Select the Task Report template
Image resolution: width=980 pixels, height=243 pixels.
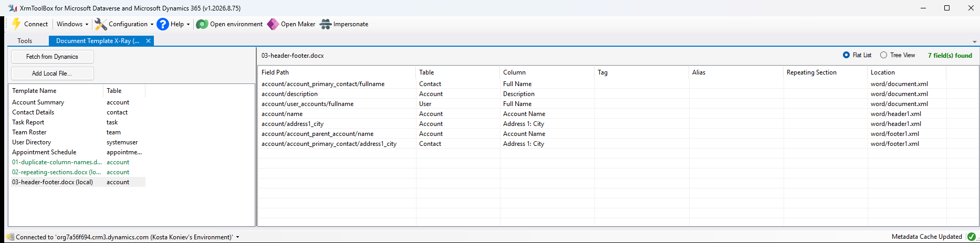[28, 122]
